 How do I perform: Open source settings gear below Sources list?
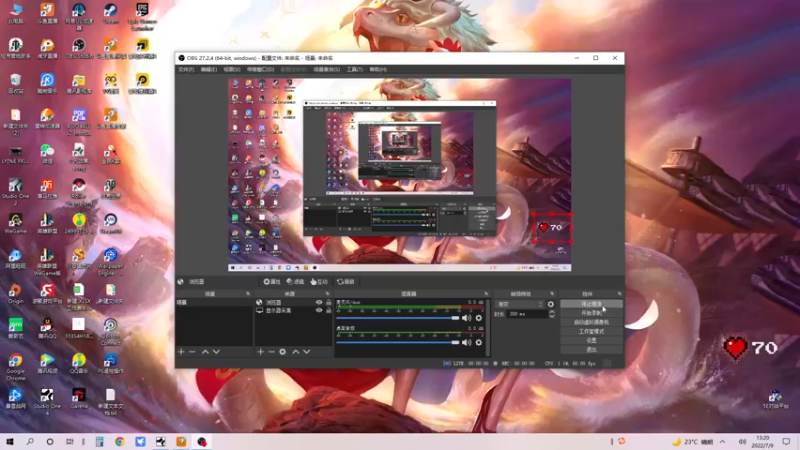pos(283,352)
